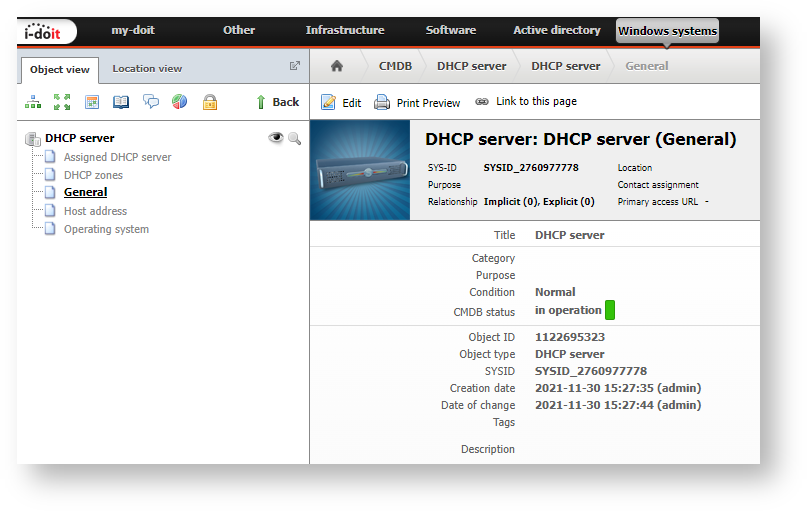
Task: Click Title value DHCP server
Action: point(569,235)
